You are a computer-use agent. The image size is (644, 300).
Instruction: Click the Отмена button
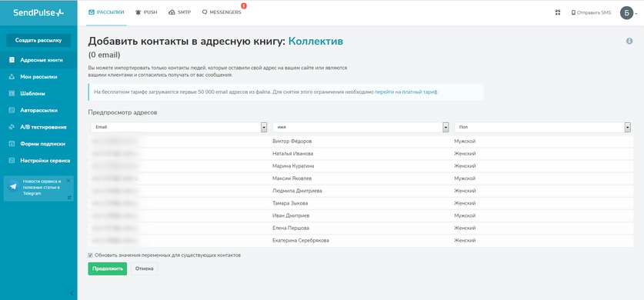(x=144, y=268)
